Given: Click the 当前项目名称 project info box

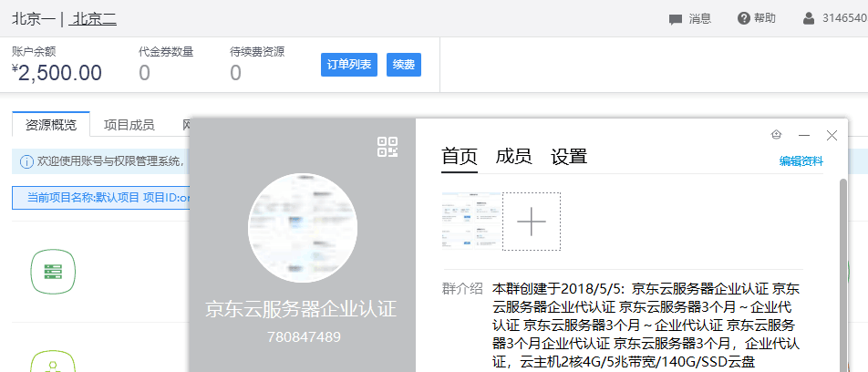Looking at the screenshot, I should point(99,198).
